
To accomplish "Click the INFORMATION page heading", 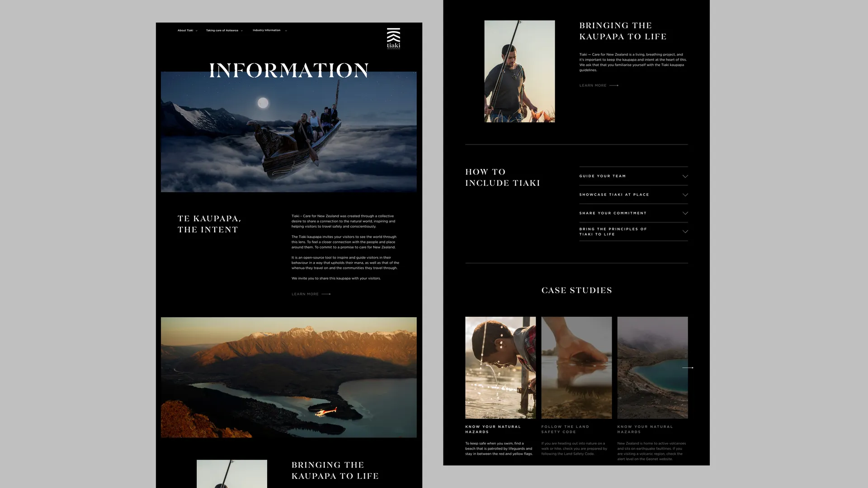I will click(x=289, y=70).
